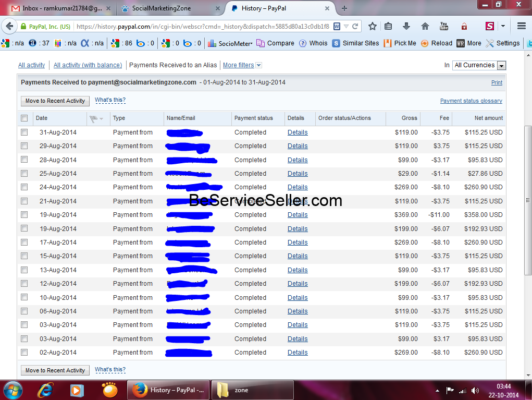Screen dimensions: 532x400
Task: Open the All Currencies dropdown
Action: pos(479,65)
